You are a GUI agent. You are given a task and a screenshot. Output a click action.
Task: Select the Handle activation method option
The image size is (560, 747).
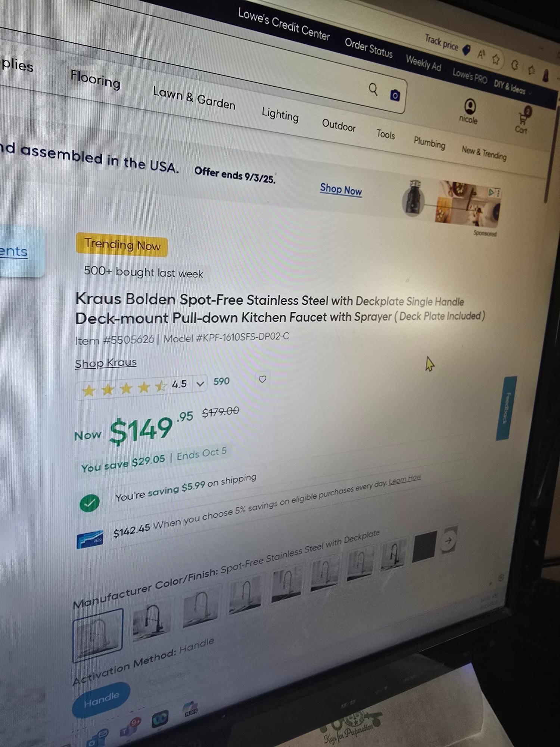pyautogui.click(x=101, y=700)
